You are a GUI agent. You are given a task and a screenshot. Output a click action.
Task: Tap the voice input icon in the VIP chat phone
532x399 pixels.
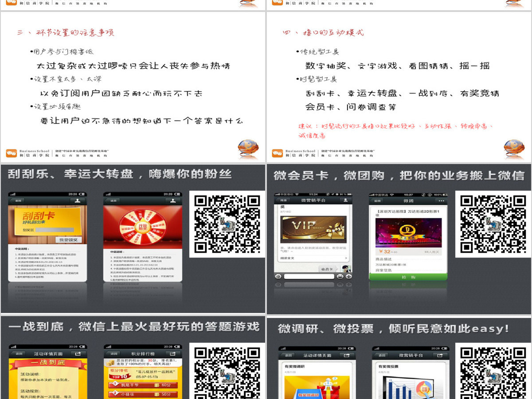(x=278, y=276)
